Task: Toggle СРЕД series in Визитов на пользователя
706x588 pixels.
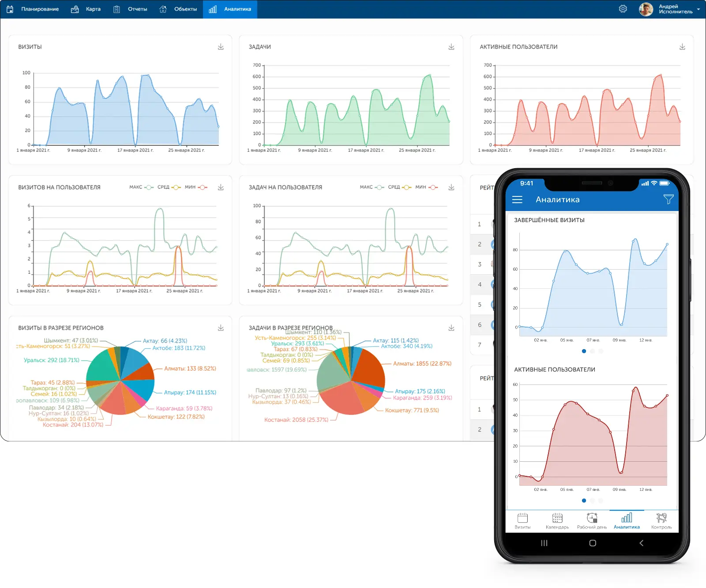Action: coord(169,187)
